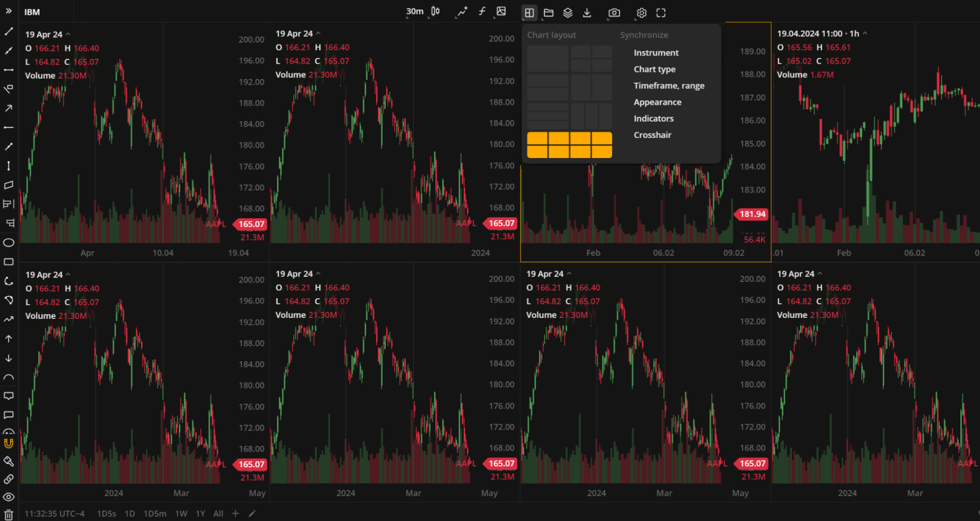Expand the 19.04.2024 1h chart legend chevron
This screenshot has height=521, width=980.
[865, 33]
